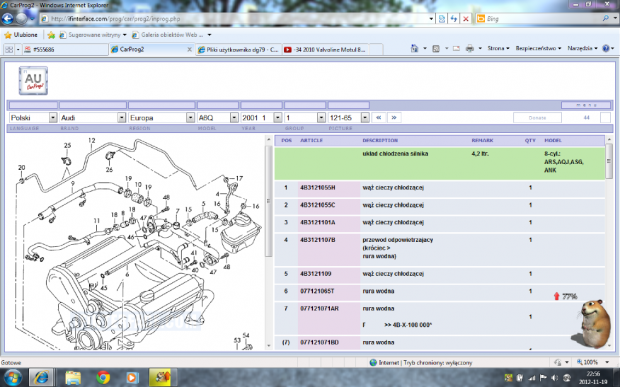
Task: Expand the 121-65 picture dropdown
Action: click(348, 118)
